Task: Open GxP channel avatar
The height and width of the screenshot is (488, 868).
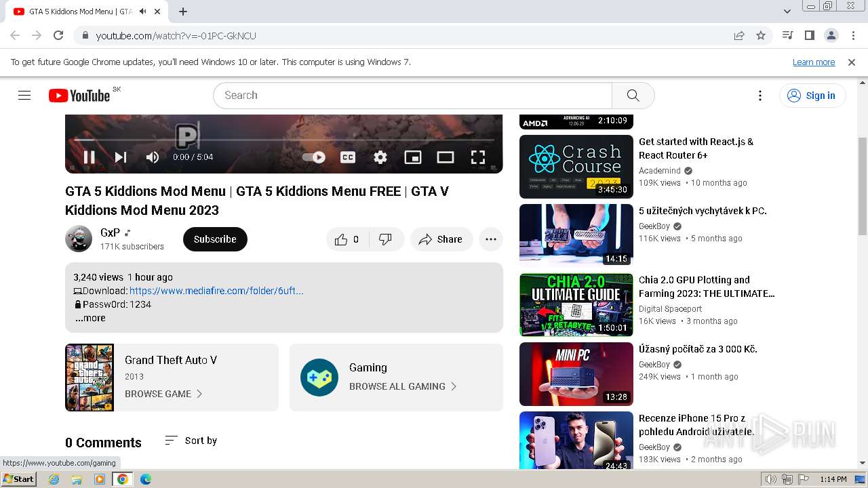Action: 79,239
